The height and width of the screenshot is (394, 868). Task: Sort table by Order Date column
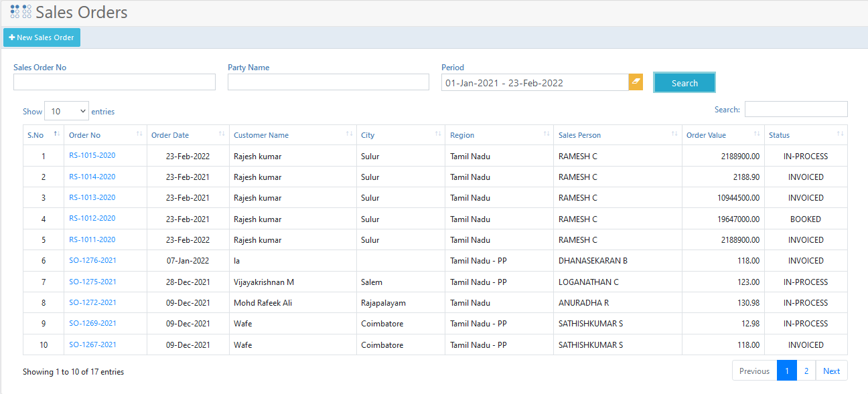[x=188, y=135]
